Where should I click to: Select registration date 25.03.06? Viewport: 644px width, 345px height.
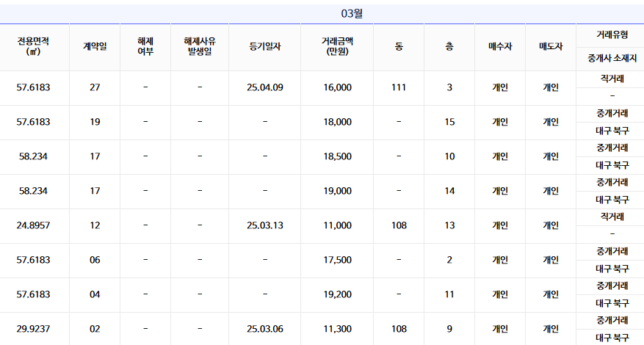265,329
